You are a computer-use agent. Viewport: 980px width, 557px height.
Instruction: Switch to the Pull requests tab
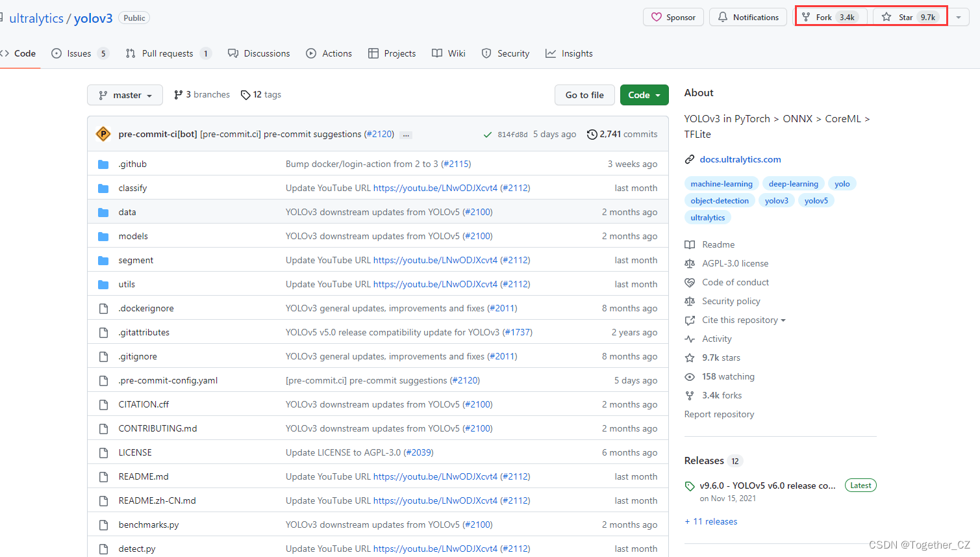point(168,53)
